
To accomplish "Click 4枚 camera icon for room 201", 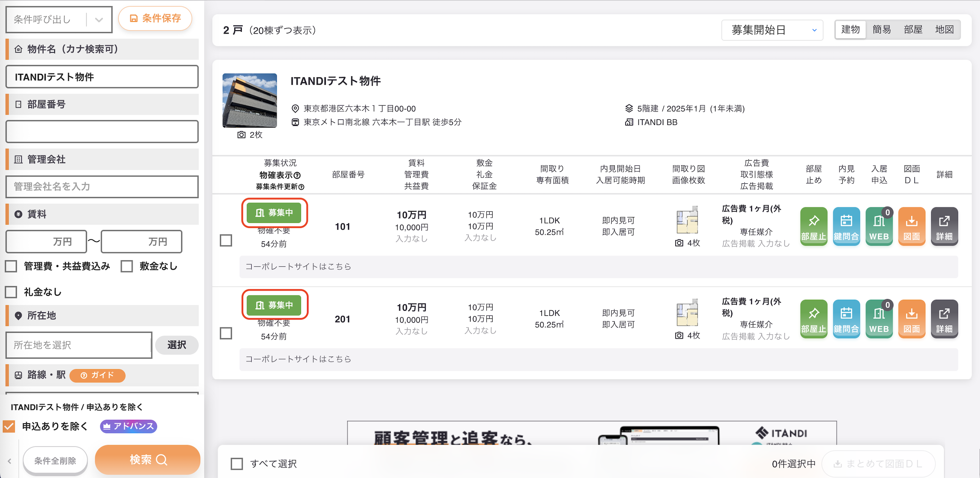I will pyautogui.click(x=679, y=335).
